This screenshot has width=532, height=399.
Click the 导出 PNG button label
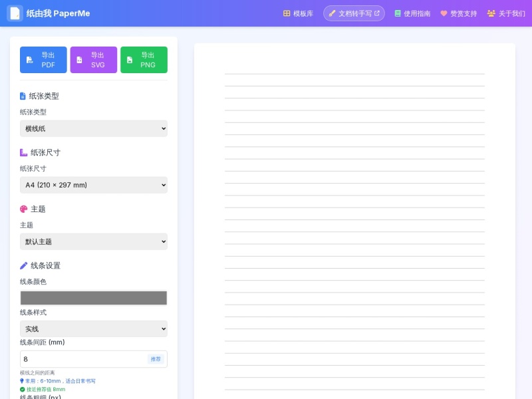coord(148,60)
